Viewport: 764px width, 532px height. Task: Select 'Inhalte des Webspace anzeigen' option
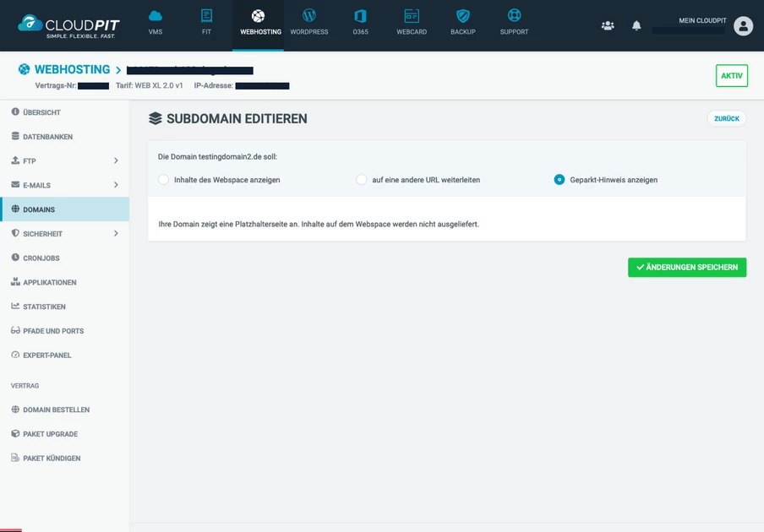coord(164,180)
